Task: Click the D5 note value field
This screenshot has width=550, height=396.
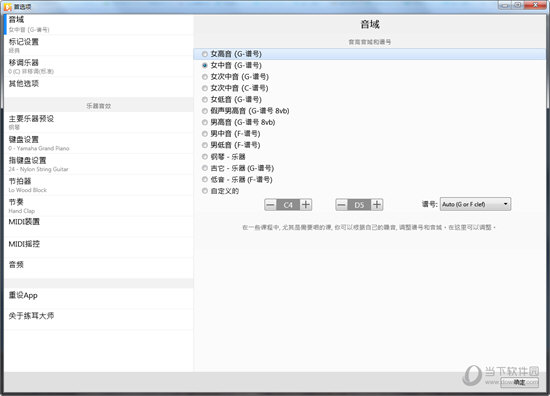Action: 359,204
